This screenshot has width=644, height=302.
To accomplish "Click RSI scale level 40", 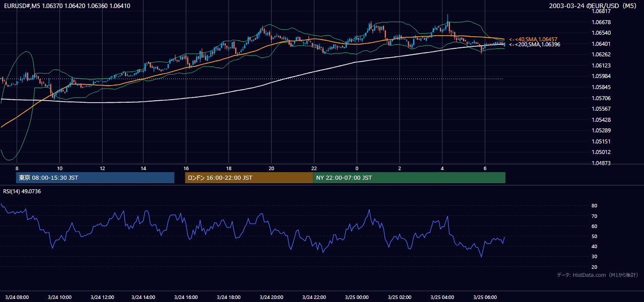I will point(594,246).
